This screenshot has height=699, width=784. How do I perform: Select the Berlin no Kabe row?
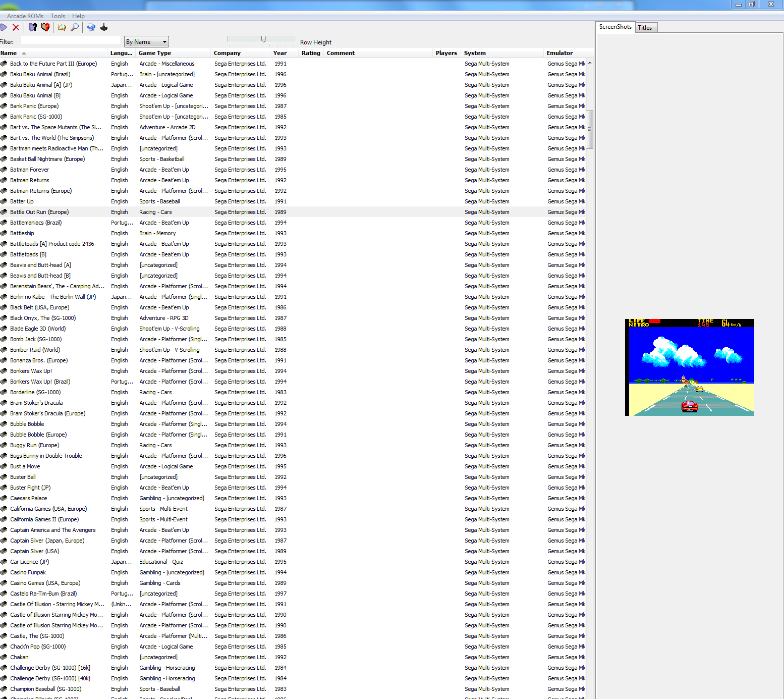[293, 297]
